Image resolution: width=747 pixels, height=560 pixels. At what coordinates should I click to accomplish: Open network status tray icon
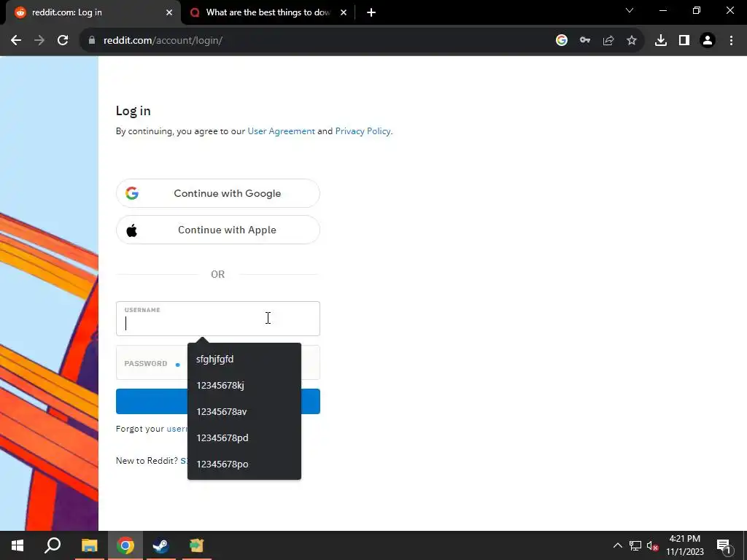(x=635, y=545)
